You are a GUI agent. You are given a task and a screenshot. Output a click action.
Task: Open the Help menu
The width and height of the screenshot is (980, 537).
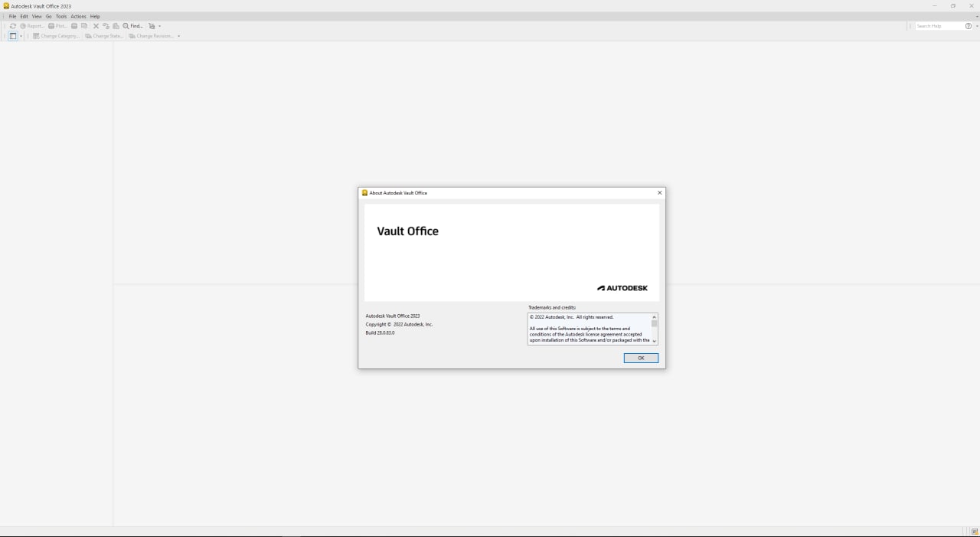95,16
